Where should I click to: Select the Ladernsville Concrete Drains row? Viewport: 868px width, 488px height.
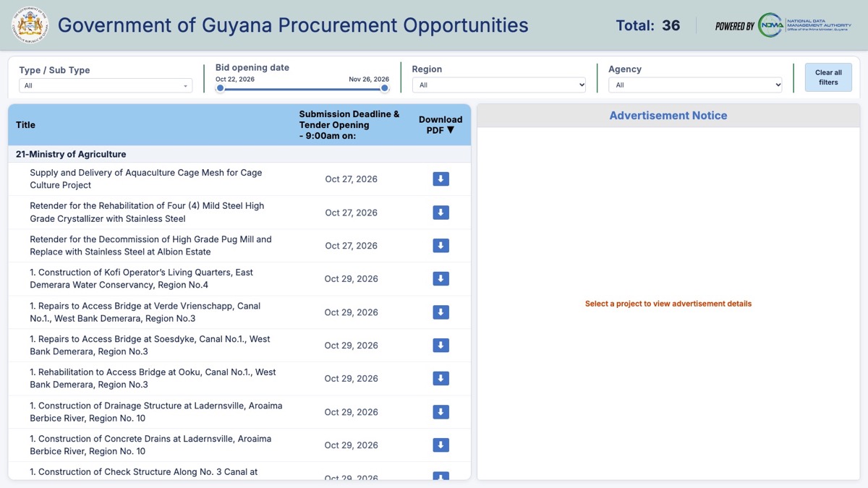click(239, 445)
